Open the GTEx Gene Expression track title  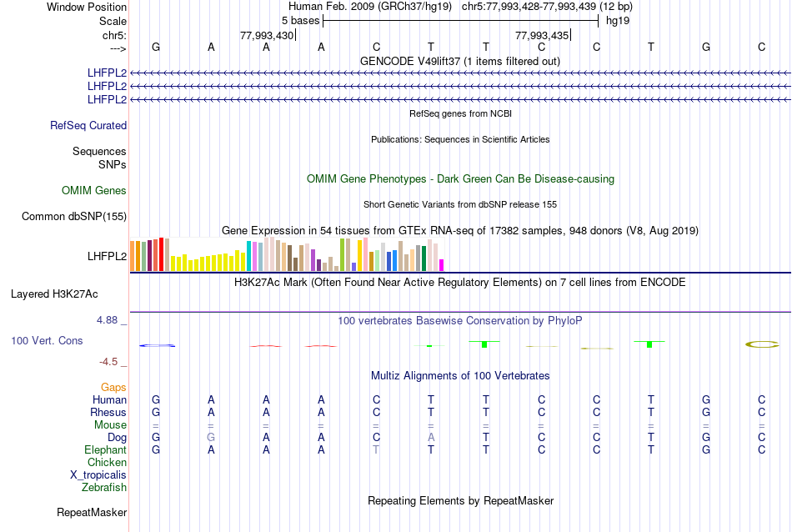(459, 230)
